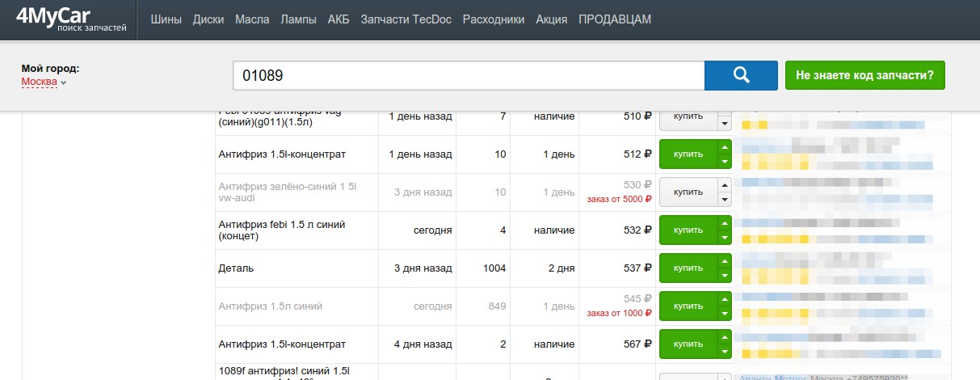Viewport: 980px width, 380px height.
Task: Click купить for the 537 ₽ Деталь
Action: 688,268
